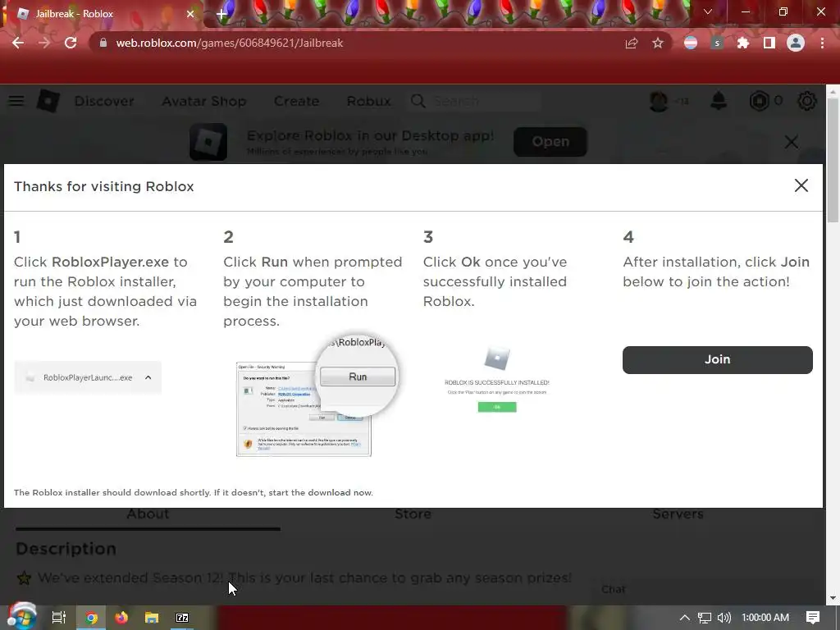Click the successfully installed illustration

point(497,379)
